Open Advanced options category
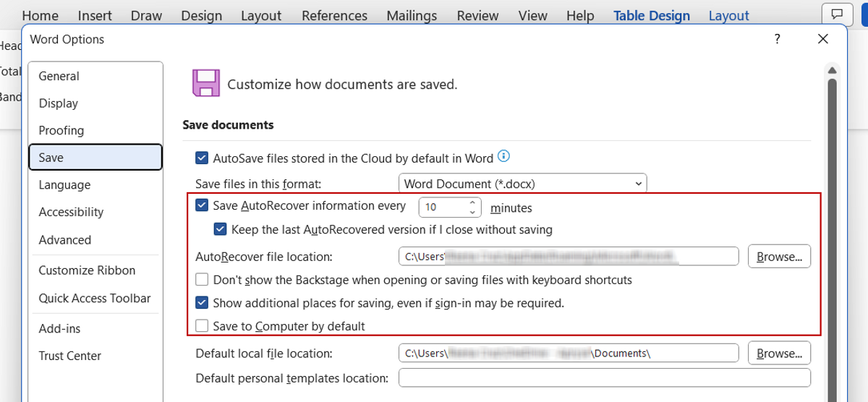Screen dimensions: 868x402 [95, 240]
